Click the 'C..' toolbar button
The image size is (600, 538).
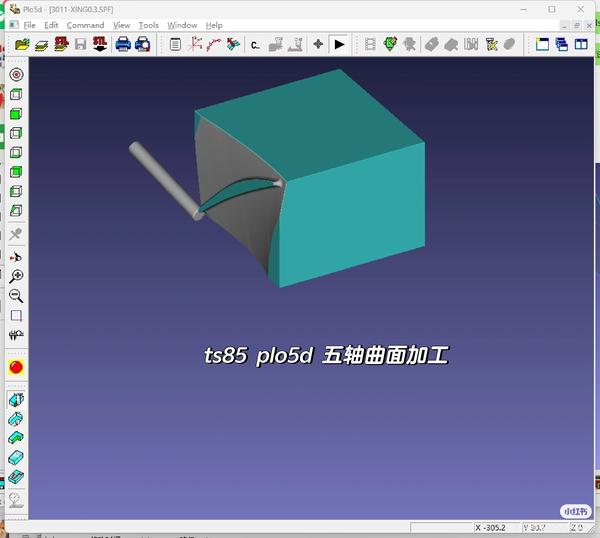click(x=255, y=45)
